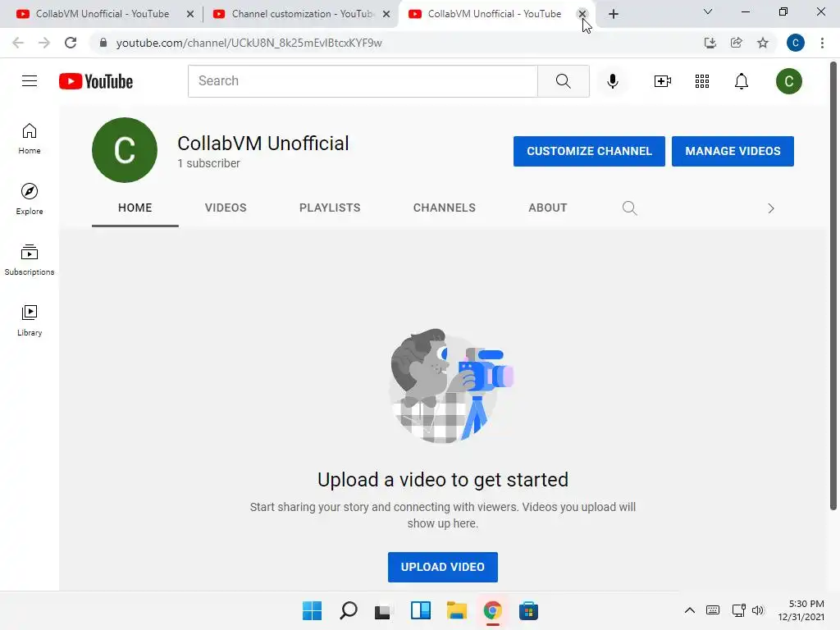Show hidden system tray icons chevron
Image resolution: width=840 pixels, height=630 pixels.
click(689, 610)
